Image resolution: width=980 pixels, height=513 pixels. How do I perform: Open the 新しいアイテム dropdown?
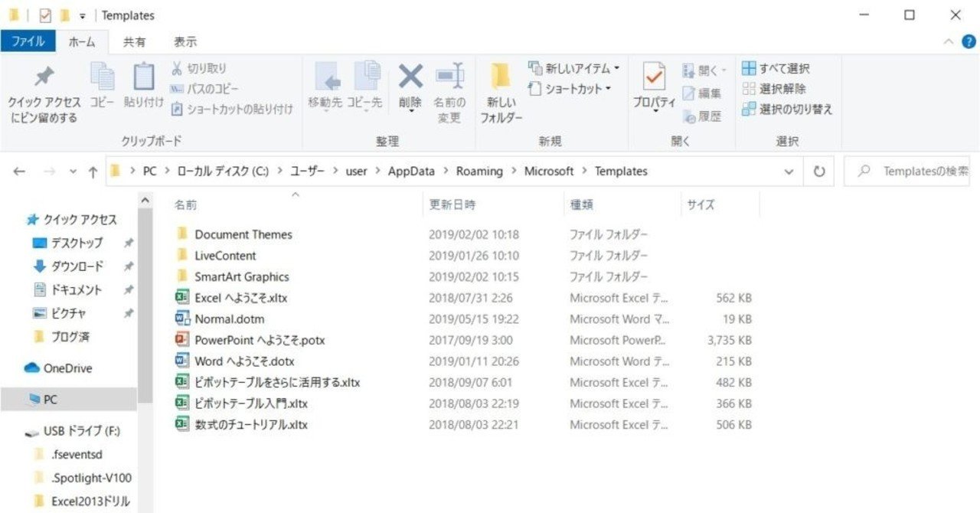point(573,68)
